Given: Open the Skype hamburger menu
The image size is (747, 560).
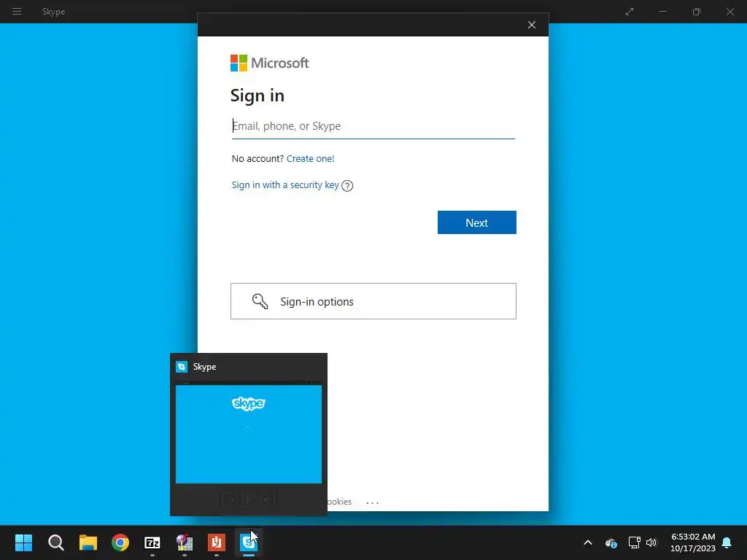Looking at the screenshot, I should click(17, 12).
